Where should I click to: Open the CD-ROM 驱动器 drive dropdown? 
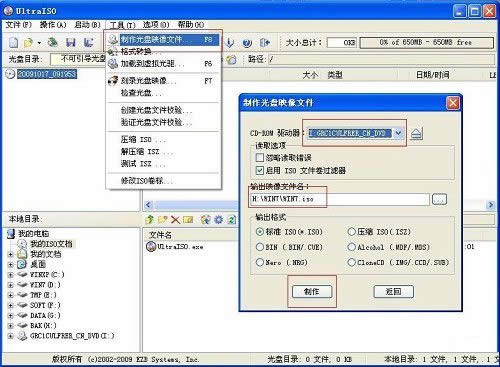click(x=398, y=133)
